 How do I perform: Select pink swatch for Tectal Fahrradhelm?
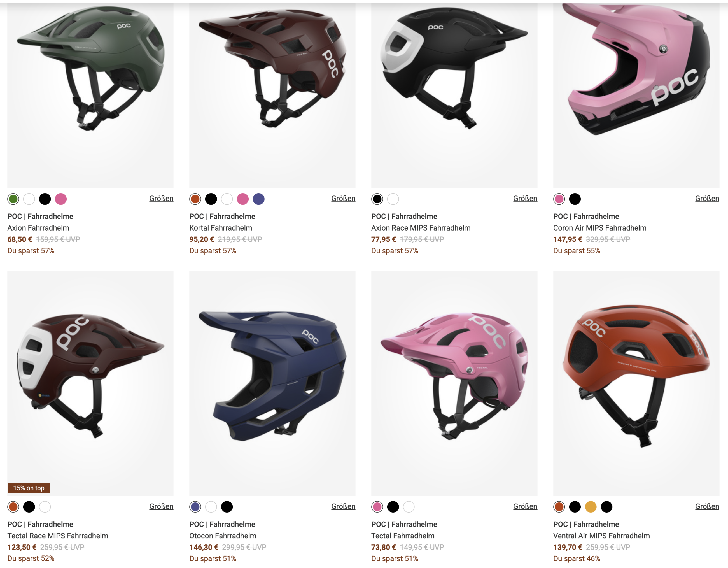(377, 507)
